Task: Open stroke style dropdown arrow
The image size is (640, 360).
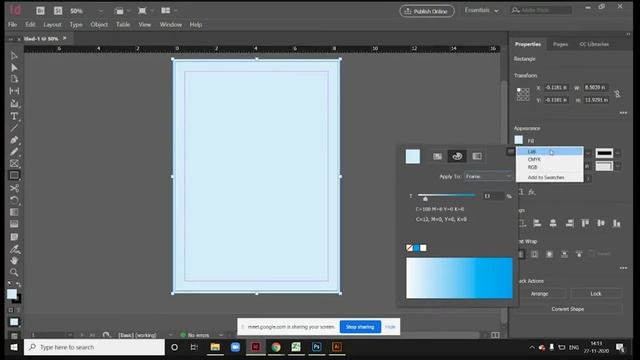Action: click(x=618, y=153)
